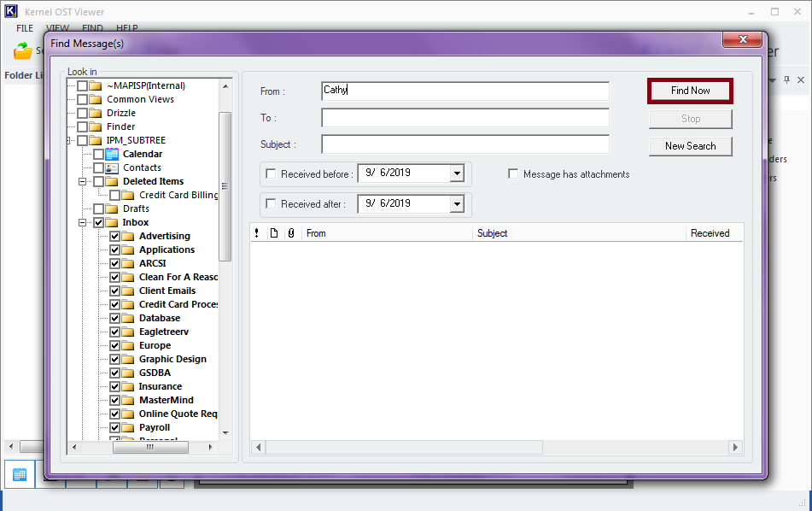Click the Calendar folder icon in tree
The width and height of the screenshot is (812, 511).
112,154
